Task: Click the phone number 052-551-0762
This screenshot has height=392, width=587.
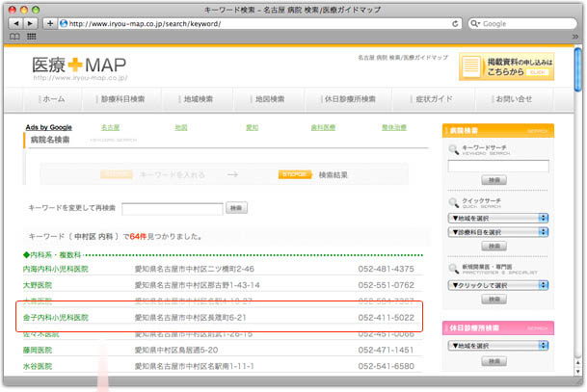Action: click(386, 285)
